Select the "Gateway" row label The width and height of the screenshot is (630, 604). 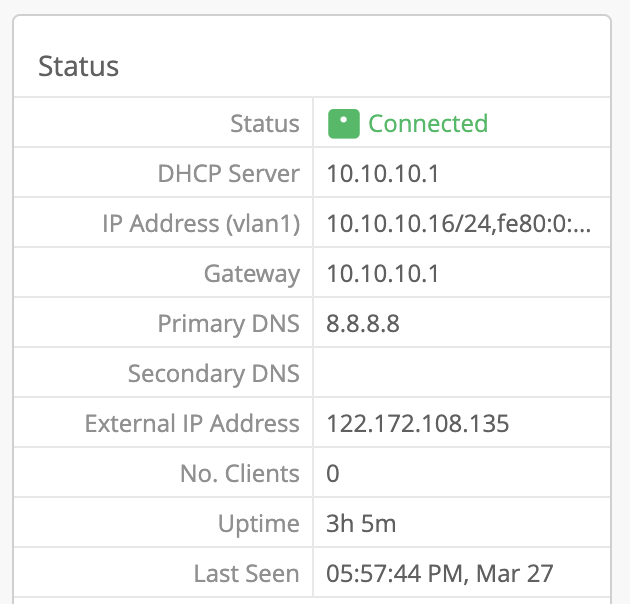coord(252,274)
